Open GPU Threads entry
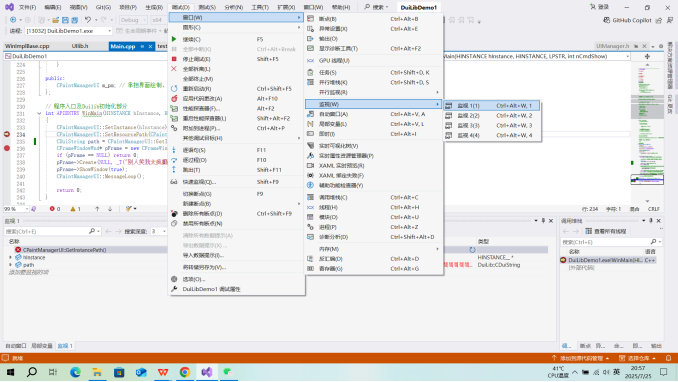This screenshot has width=678, height=382. pos(374,61)
